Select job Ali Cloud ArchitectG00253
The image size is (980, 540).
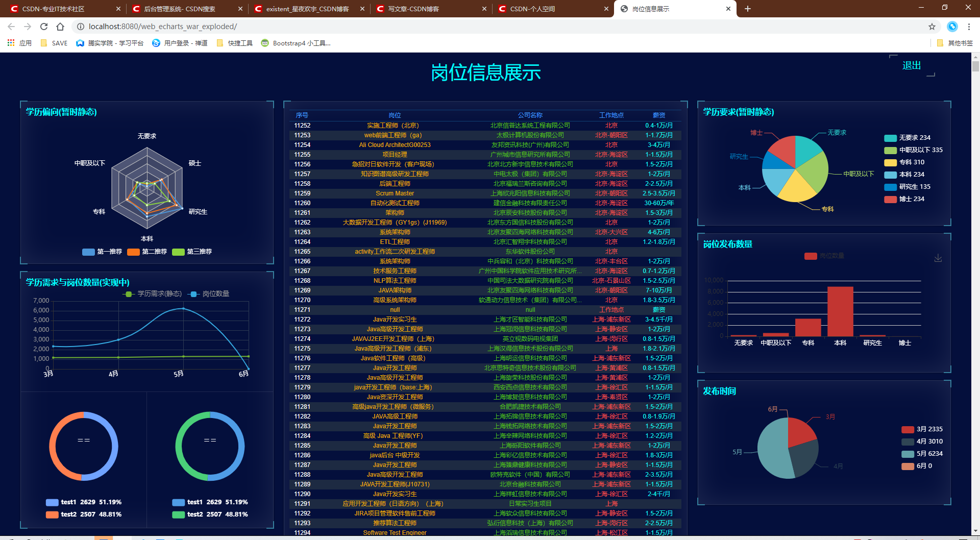pyautogui.click(x=395, y=145)
